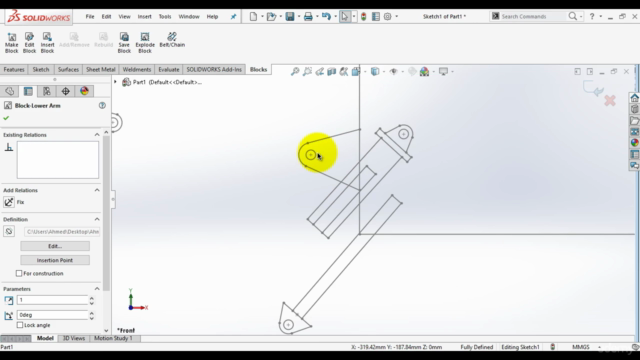
Task: Click the block file path field
Action: point(62,231)
